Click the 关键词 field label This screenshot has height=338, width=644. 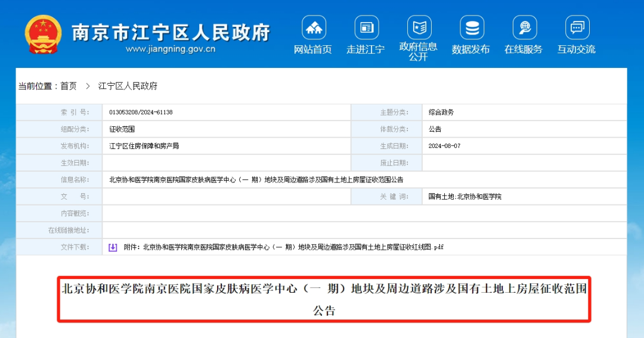(x=394, y=196)
